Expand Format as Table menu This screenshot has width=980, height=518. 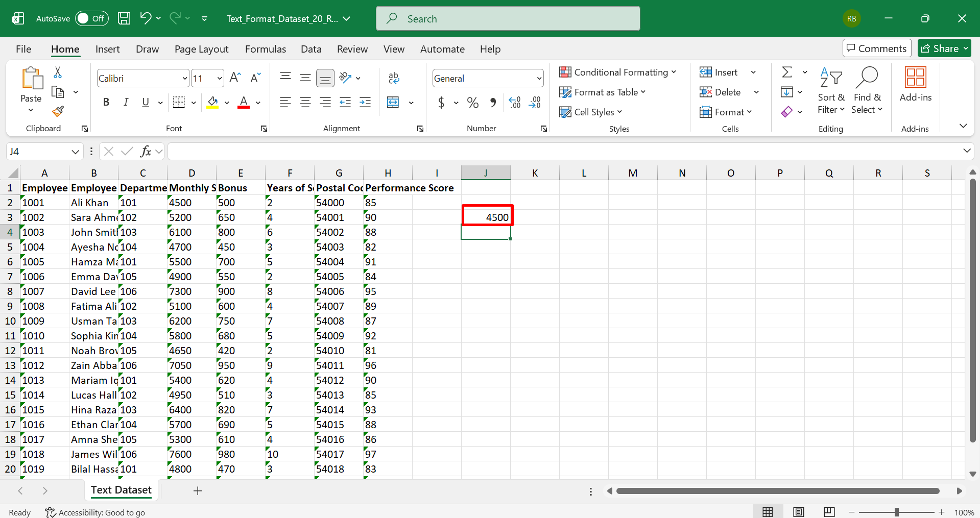(x=603, y=92)
